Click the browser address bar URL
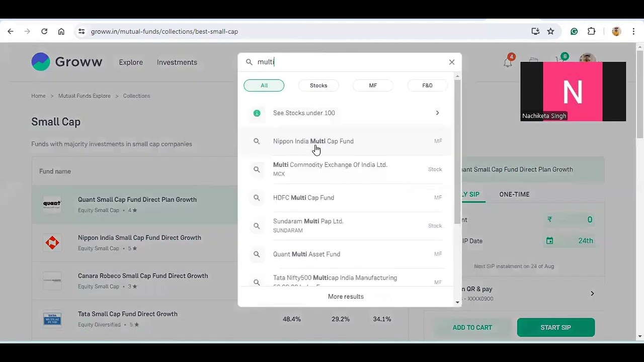 [x=165, y=31]
